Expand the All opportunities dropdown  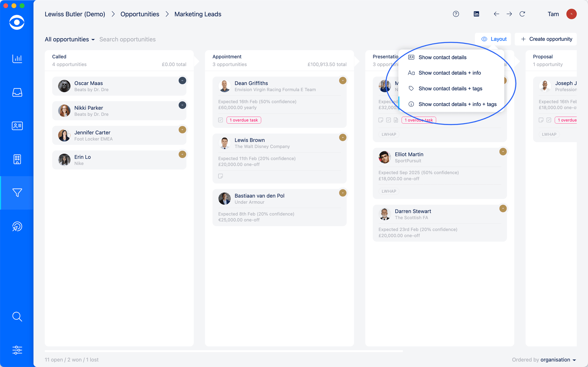70,39
